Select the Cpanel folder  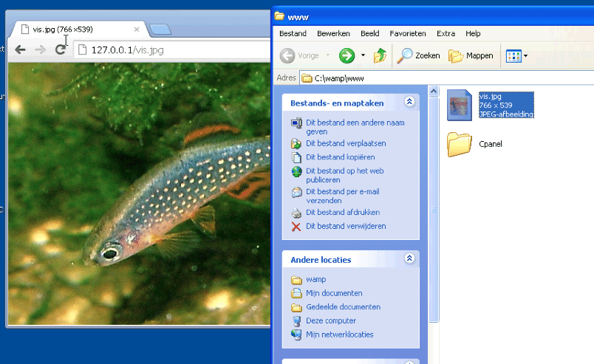[x=460, y=144]
